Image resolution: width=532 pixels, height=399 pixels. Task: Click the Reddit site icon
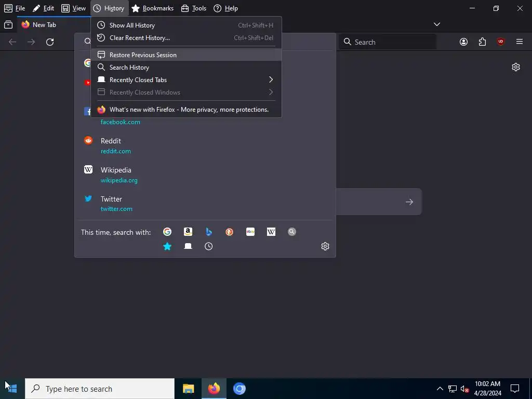(88, 140)
